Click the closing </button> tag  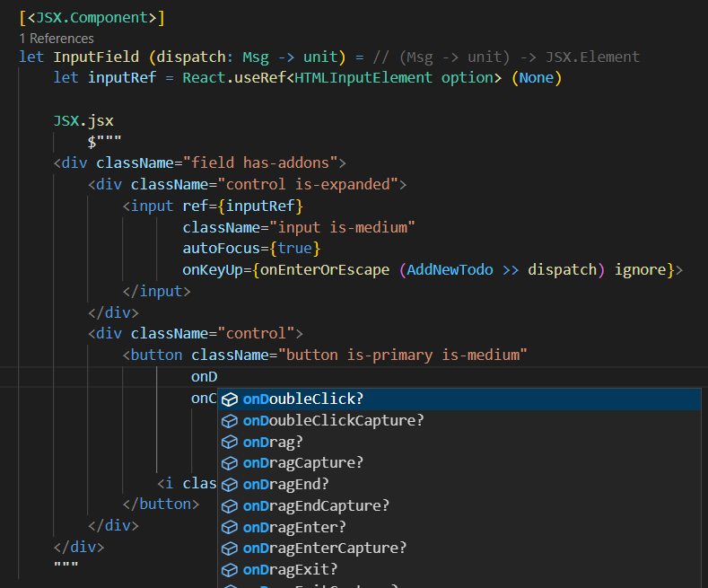click(161, 504)
